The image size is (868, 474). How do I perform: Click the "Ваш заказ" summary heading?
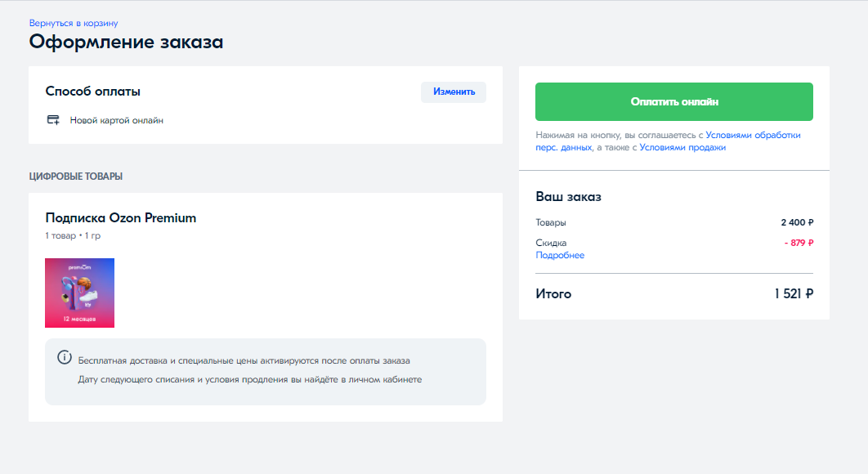point(568,197)
